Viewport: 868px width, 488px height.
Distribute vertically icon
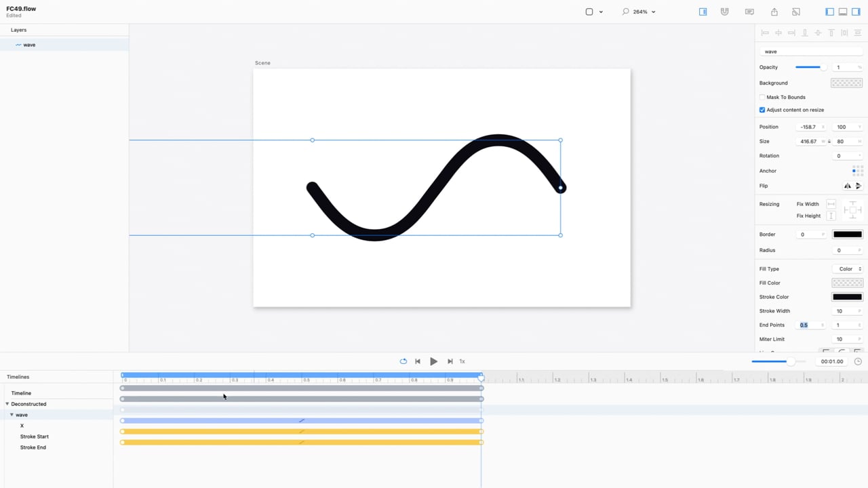click(858, 33)
